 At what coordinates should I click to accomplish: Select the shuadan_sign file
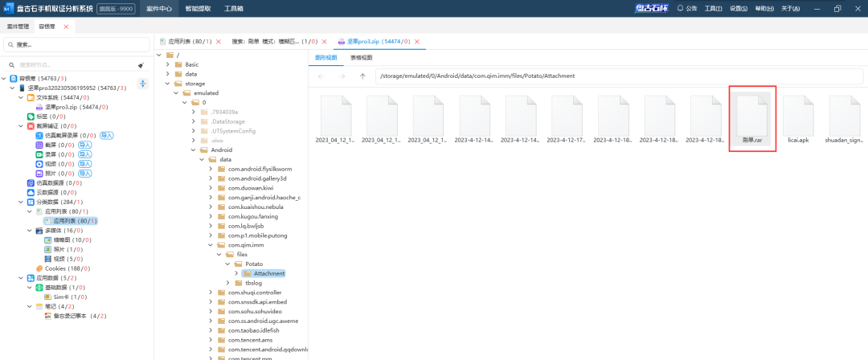pyautogui.click(x=845, y=120)
